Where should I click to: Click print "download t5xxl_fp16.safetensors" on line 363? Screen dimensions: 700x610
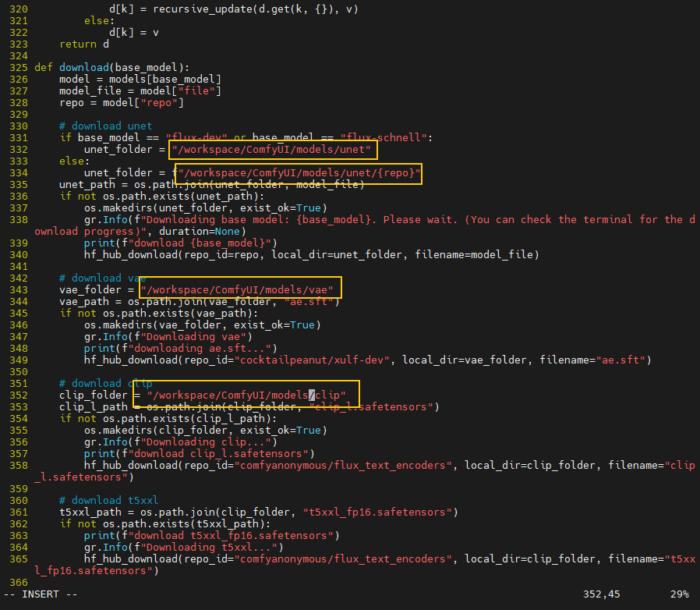212,536
